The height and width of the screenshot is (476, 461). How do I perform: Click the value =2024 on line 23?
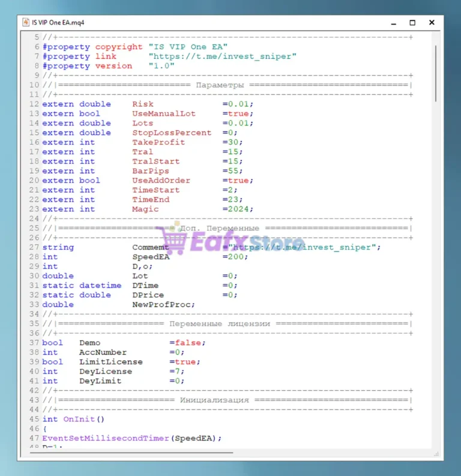pos(235,209)
